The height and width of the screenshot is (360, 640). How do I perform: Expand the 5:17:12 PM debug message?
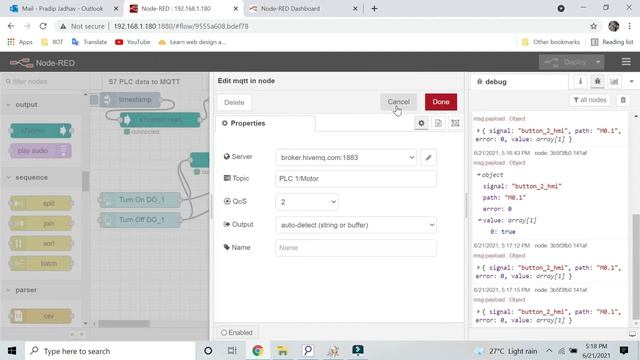[x=478, y=268]
